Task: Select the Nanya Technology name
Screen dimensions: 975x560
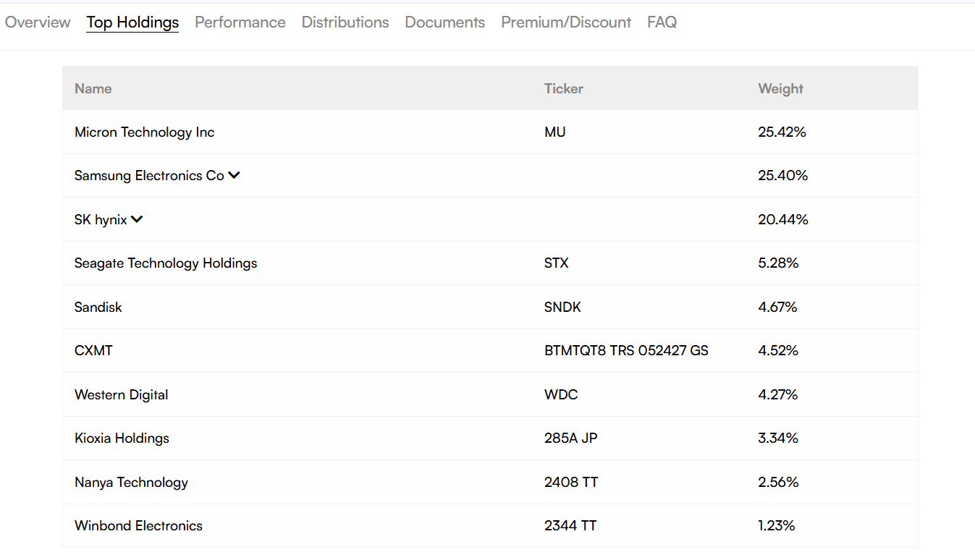Action: coord(131,482)
